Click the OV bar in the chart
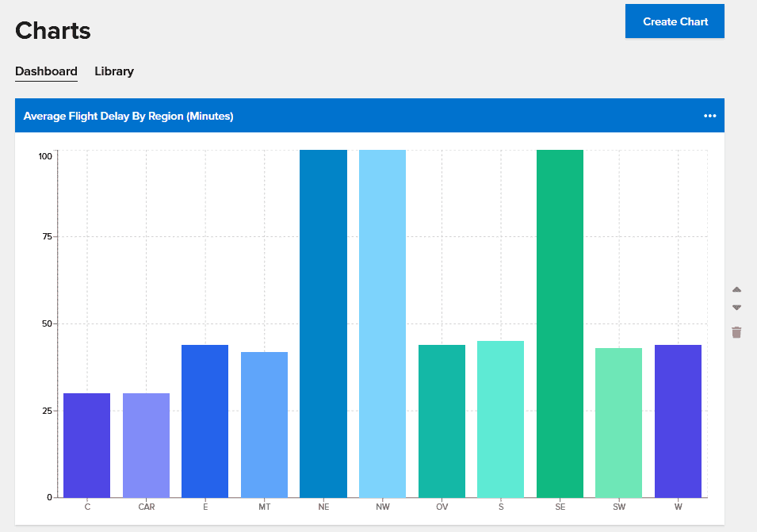Viewport: 757px width, 532px height. pyautogui.click(x=442, y=420)
